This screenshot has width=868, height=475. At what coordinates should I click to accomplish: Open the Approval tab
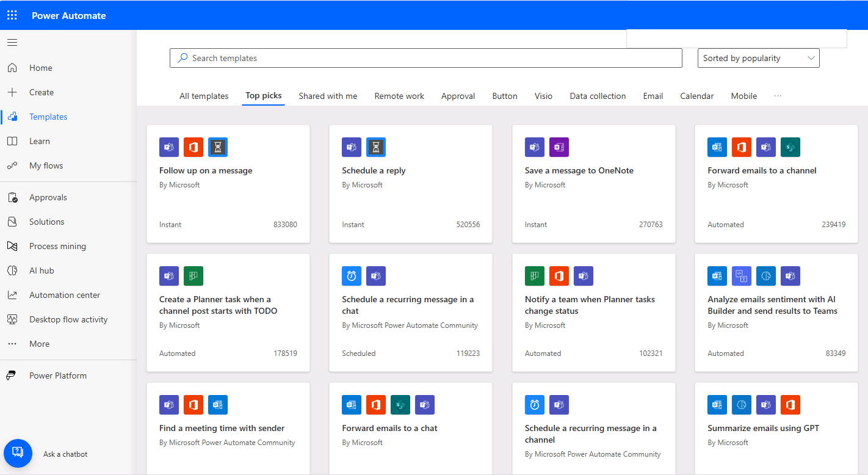coord(458,96)
